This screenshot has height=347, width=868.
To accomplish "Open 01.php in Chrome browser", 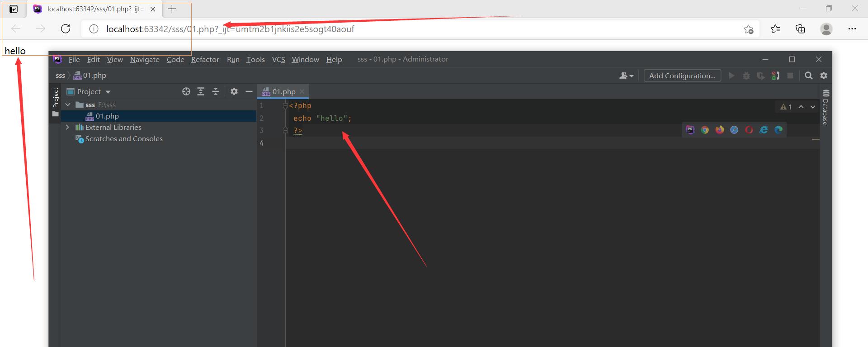I will [705, 130].
